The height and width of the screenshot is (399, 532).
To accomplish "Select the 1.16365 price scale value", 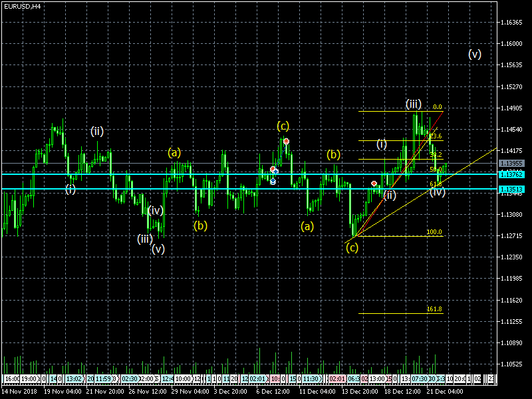I will coord(513,23).
